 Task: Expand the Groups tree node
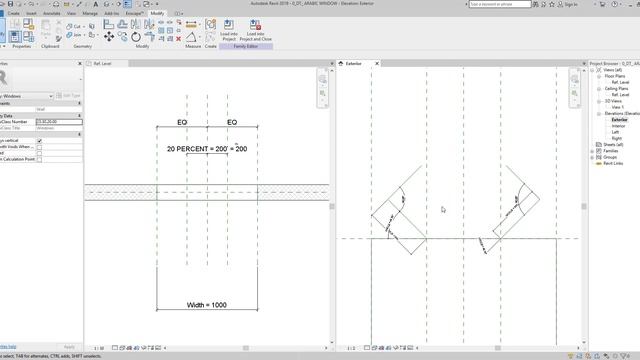click(x=592, y=157)
